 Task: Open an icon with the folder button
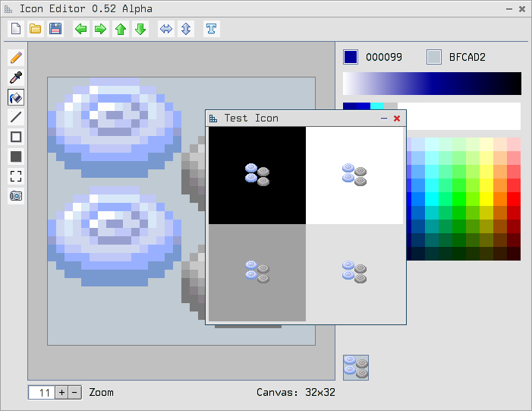35,29
